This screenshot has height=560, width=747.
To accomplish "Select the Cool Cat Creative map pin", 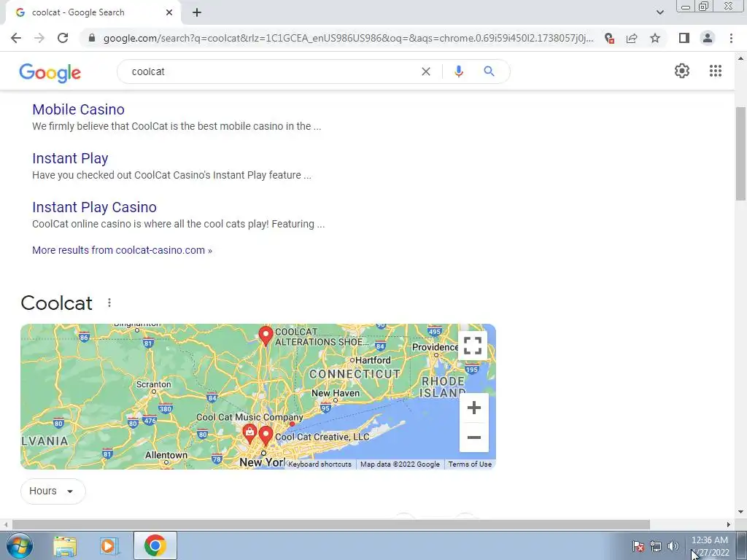I will point(266,436).
